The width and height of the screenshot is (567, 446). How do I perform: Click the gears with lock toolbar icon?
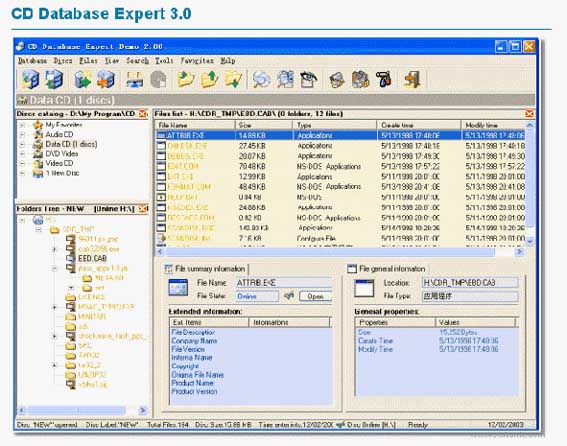(360, 79)
